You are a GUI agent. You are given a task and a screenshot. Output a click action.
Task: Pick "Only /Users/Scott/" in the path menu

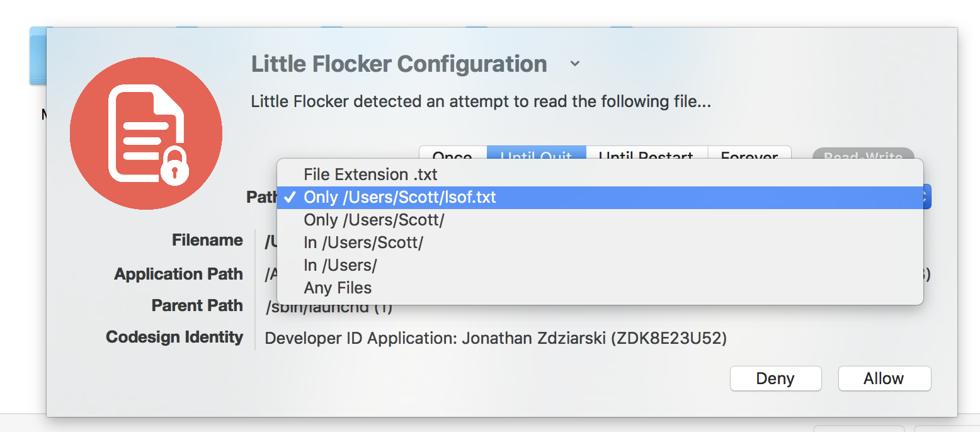[x=374, y=220]
